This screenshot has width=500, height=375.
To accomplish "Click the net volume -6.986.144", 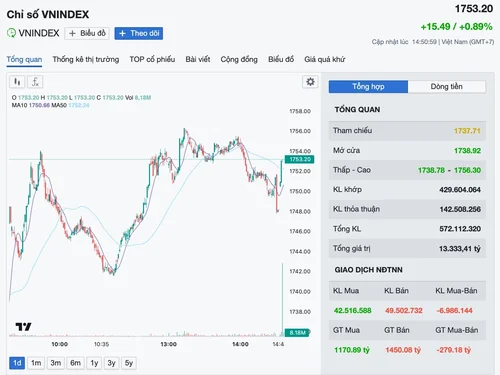I will pyautogui.click(x=455, y=311).
